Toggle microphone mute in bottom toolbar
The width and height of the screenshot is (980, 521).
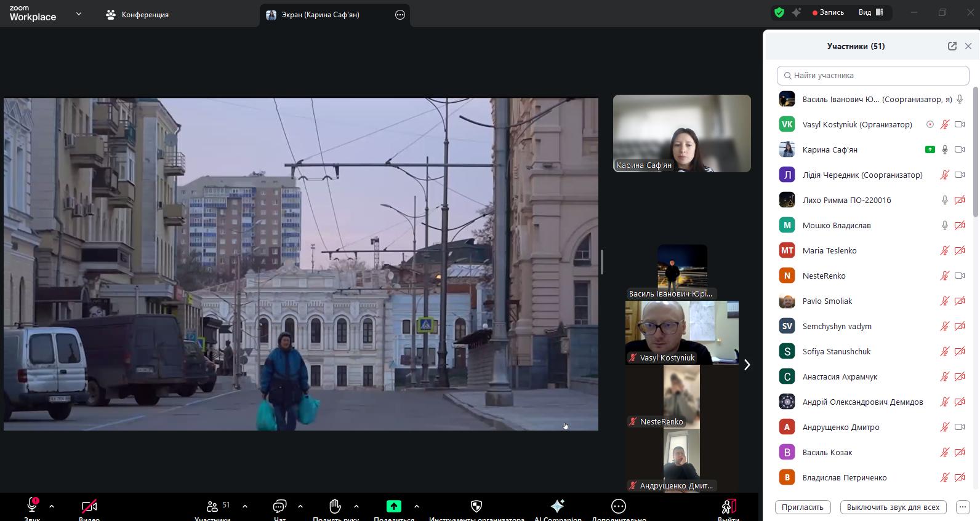[x=32, y=506]
